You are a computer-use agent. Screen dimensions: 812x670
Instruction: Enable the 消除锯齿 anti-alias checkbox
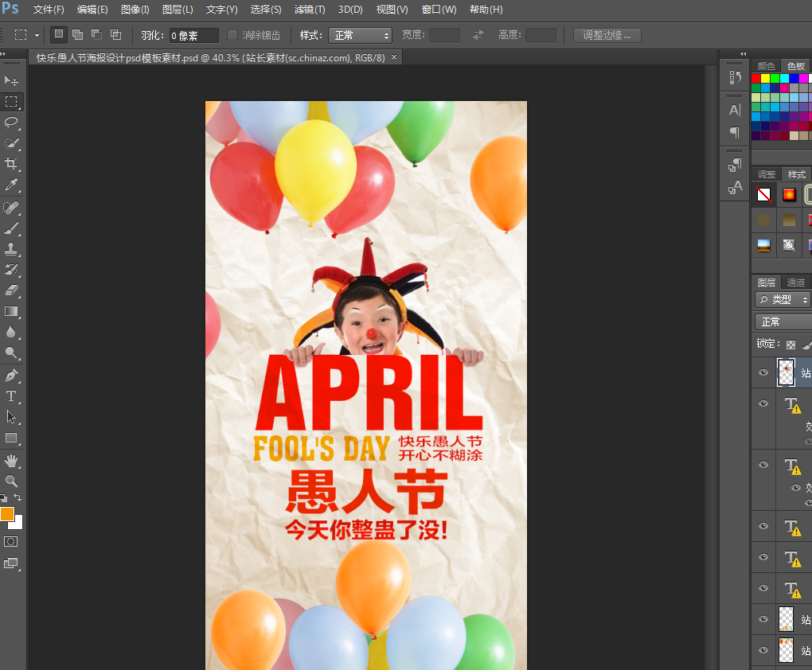[x=232, y=35]
